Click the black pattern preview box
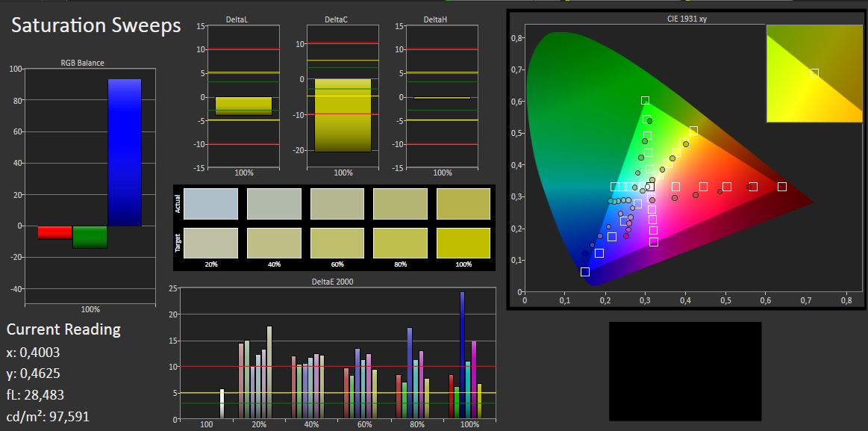 pos(685,371)
